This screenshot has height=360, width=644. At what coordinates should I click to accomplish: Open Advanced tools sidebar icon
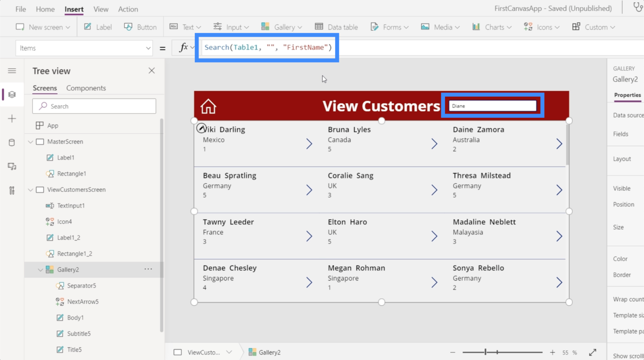click(x=12, y=190)
